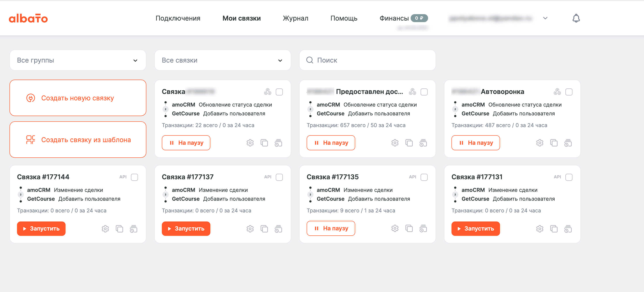The image size is (644, 292).
Task: Open settings gear on 22-transactions Связка card
Action: point(250,143)
